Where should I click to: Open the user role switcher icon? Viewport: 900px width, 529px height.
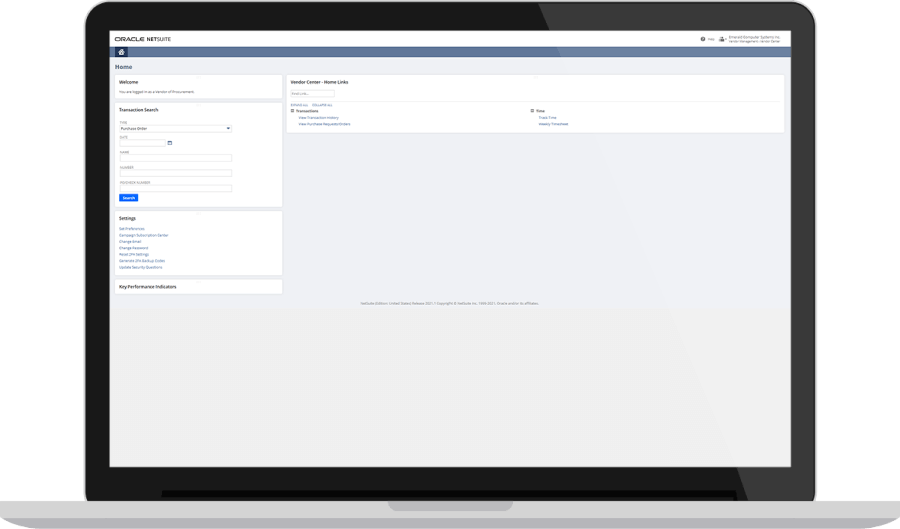point(722,39)
